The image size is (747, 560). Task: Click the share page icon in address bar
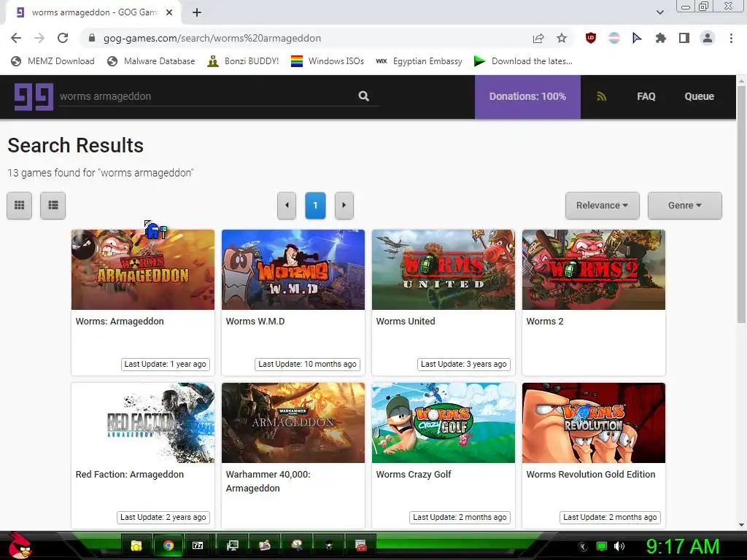[538, 38]
